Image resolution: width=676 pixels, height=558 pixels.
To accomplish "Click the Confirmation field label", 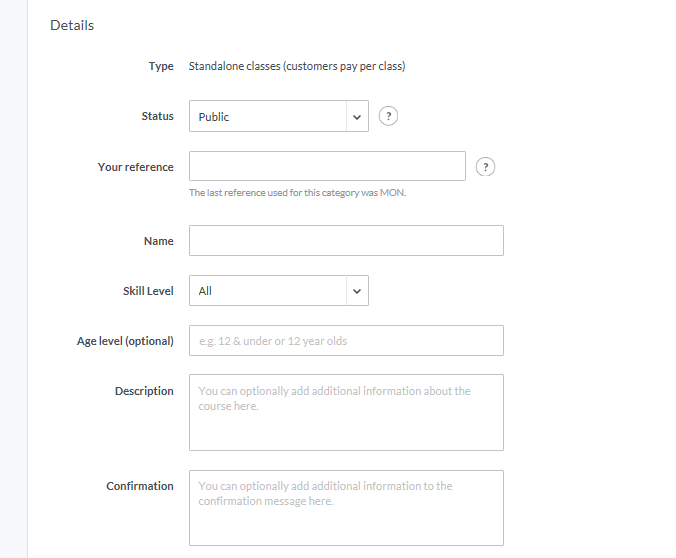I will [140, 486].
